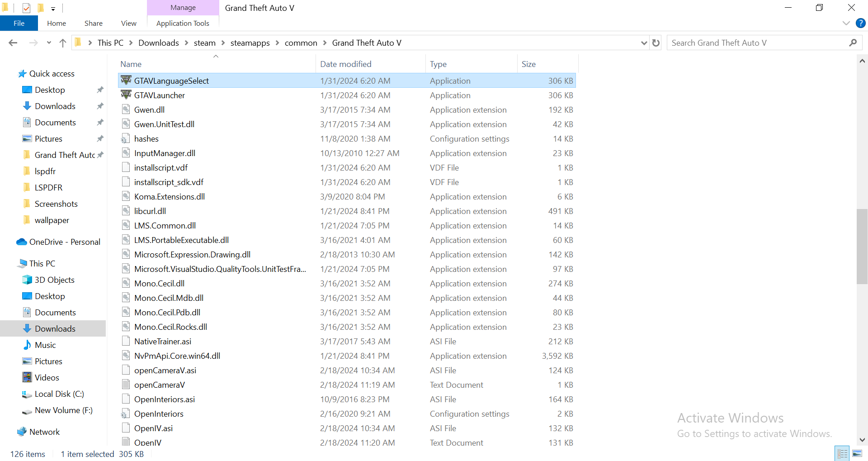Switch to large icons view in status bar
The height and width of the screenshot is (461, 868).
[x=857, y=453]
